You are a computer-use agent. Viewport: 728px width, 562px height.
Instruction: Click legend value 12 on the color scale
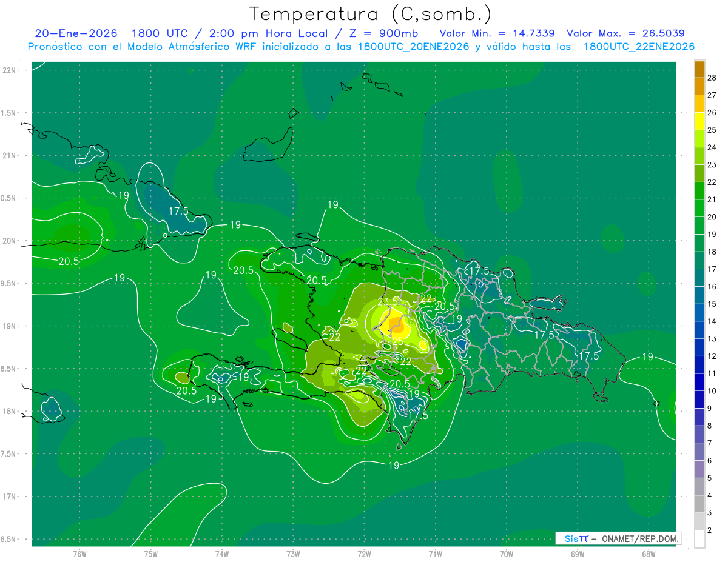[x=712, y=356]
